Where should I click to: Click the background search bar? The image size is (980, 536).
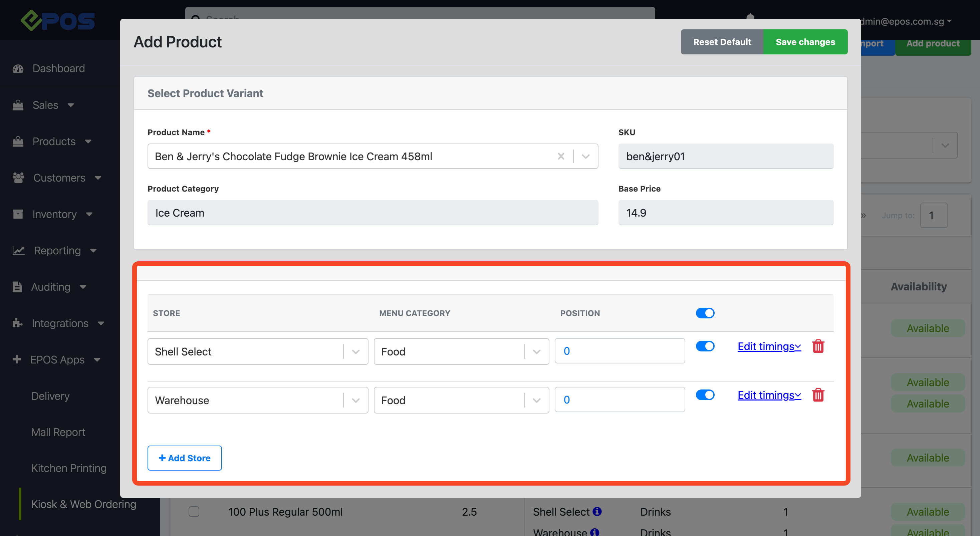[x=420, y=13]
